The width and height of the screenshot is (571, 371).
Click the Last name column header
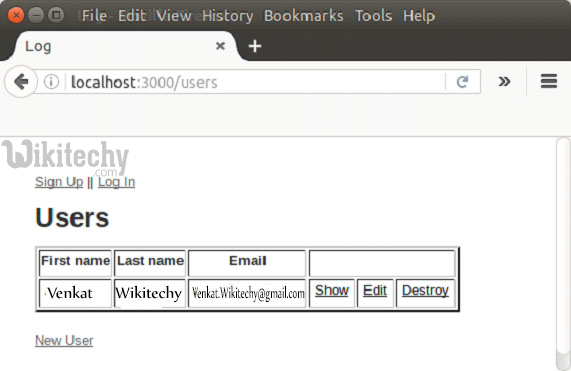pyautogui.click(x=150, y=263)
